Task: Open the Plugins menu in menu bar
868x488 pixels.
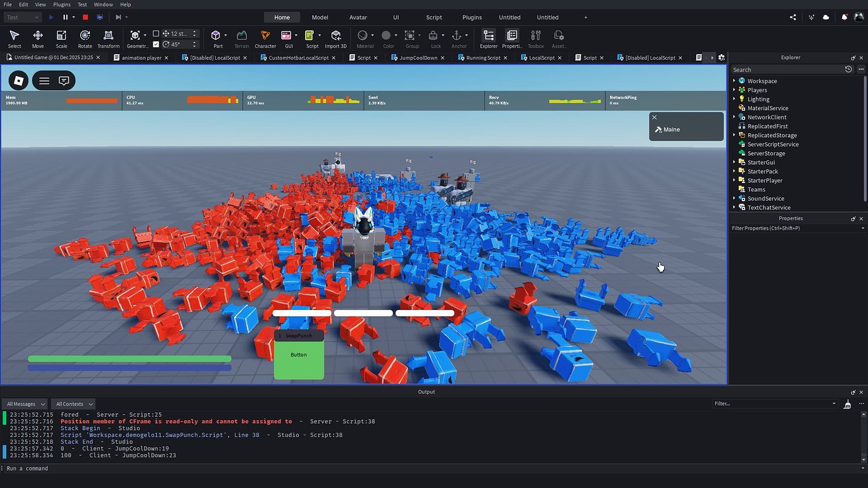Action: coord(62,4)
